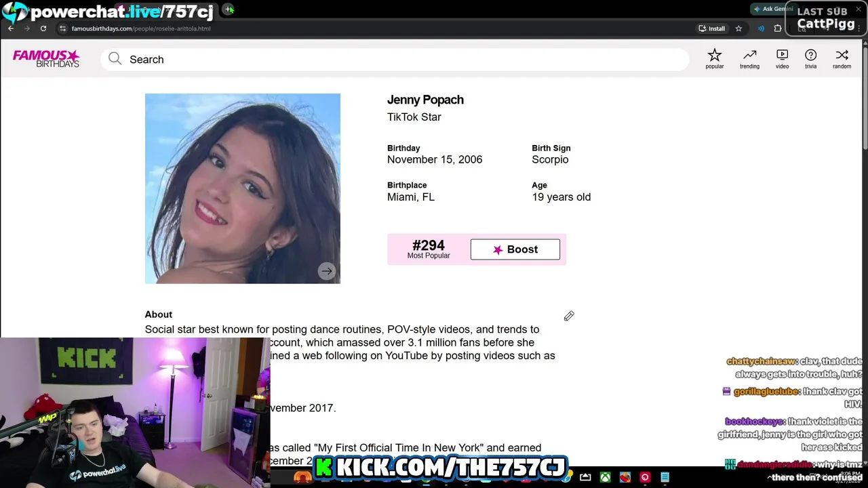Click the 19 years old age link
868x488 pixels.
pos(561,197)
